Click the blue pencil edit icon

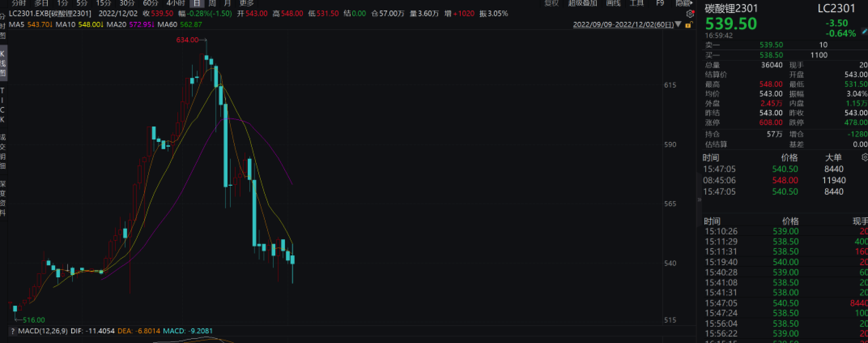coord(864,31)
